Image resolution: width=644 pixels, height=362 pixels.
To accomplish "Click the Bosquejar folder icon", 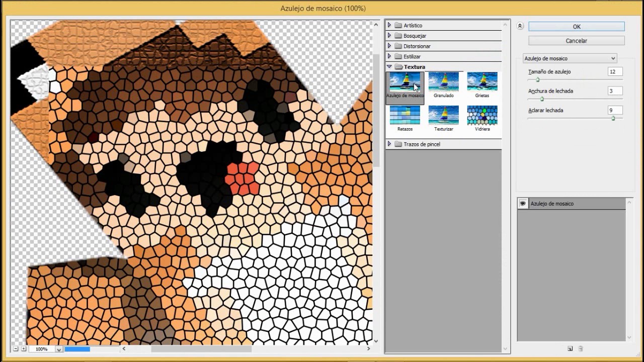I will (398, 36).
